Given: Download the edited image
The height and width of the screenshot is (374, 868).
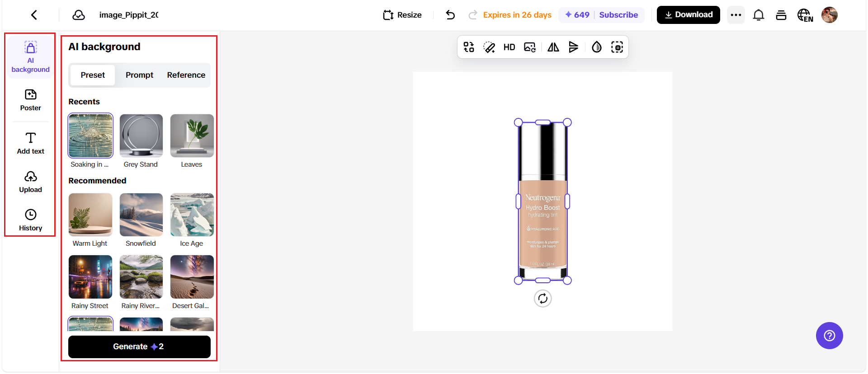Looking at the screenshot, I should coord(688,15).
